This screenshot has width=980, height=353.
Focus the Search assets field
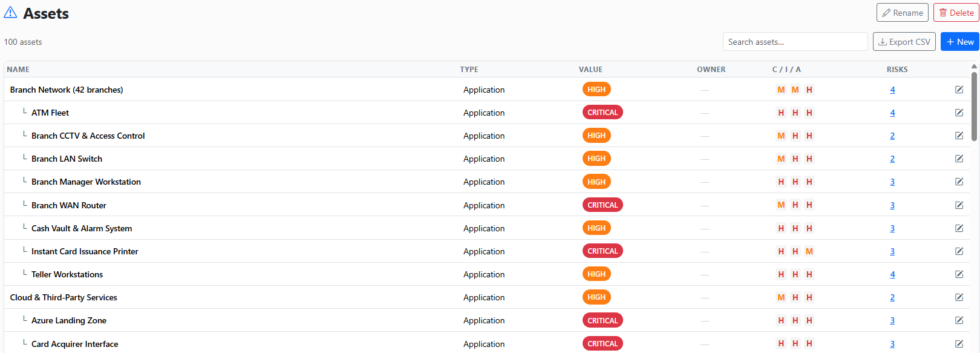[795, 42]
